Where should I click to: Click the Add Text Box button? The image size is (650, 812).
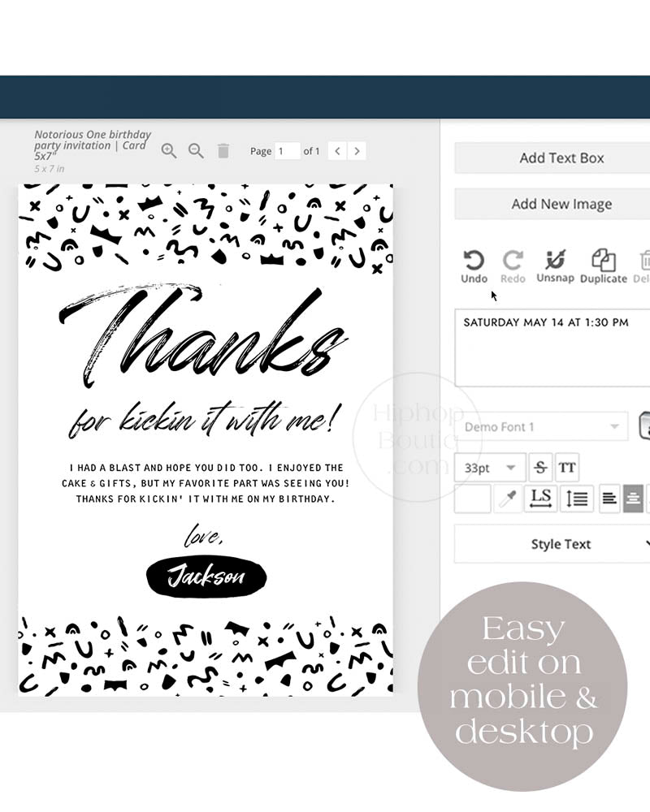pos(561,158)
